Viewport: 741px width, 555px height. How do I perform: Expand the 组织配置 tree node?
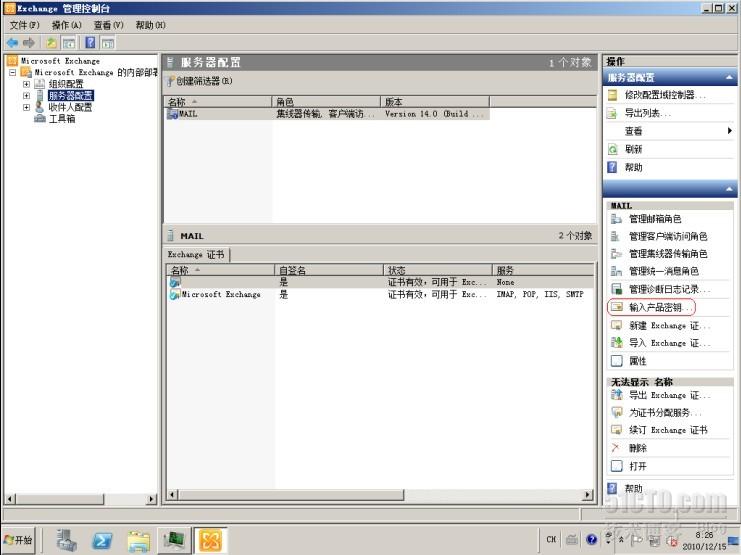coord(26,84)
